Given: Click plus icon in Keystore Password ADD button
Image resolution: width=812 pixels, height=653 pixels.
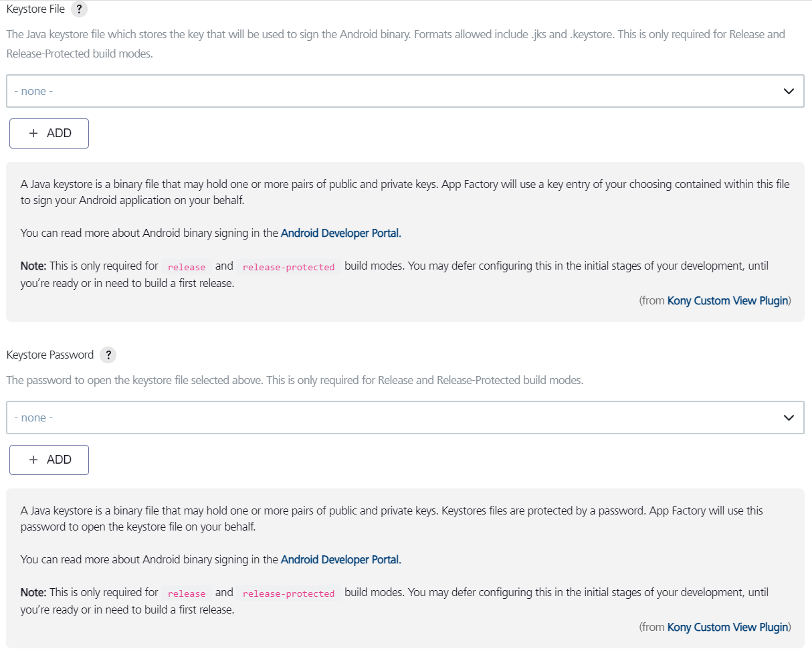Looking at the screenshot, I should click(x=34, y=460).
